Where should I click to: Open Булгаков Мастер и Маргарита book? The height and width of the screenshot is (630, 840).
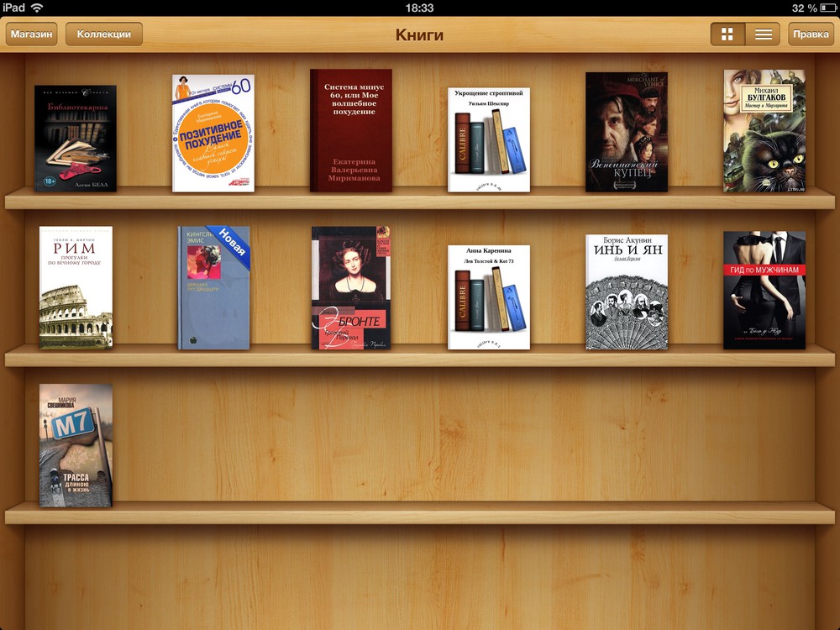click(764, 131)
